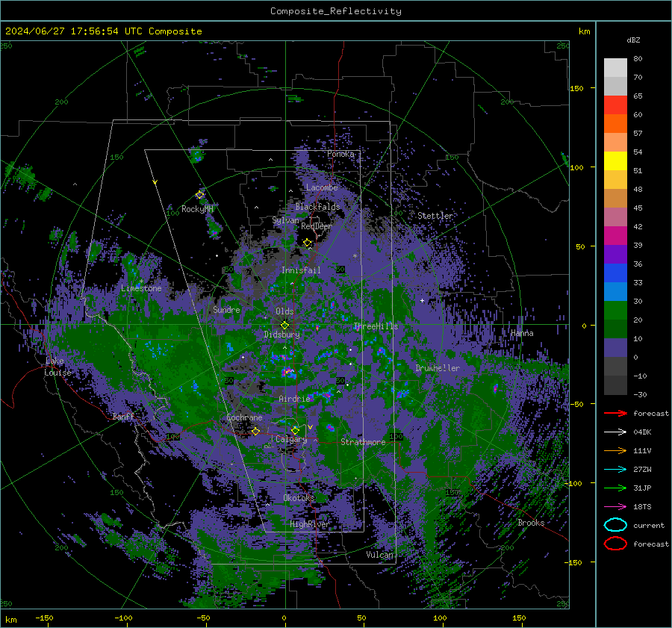Viewport: 672px width, 628px height.
Task: Click the Didsbury label
Action: pyautogui.click(x=282, y=335)
